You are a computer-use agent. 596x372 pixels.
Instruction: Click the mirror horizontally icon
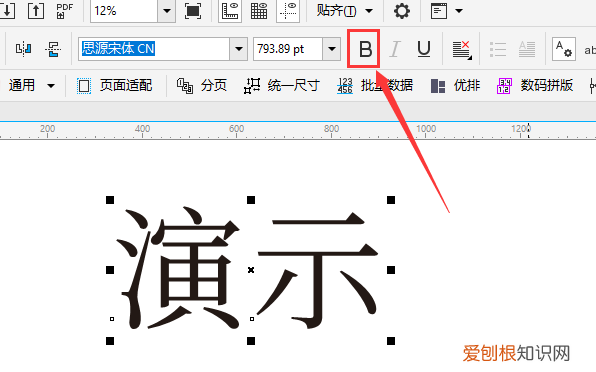tap(23, 49)
